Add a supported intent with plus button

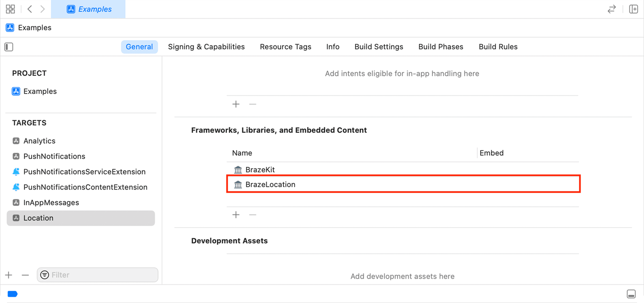point(236,104)
